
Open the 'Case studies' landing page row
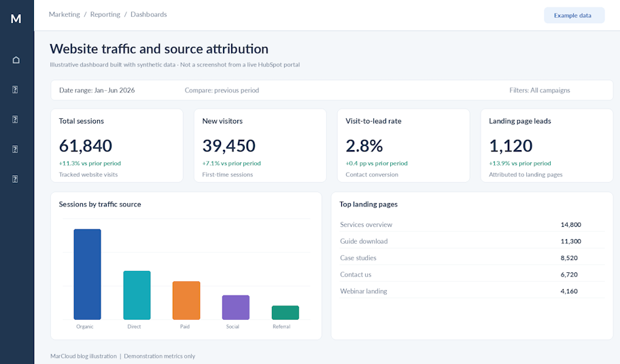[472, 258]
